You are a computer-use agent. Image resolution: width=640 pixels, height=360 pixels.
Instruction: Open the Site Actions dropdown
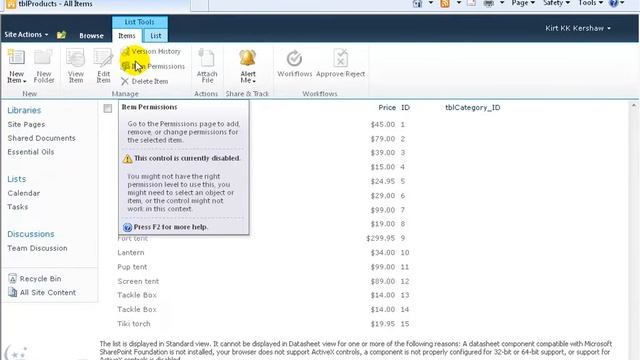click(x=26, y=35)
